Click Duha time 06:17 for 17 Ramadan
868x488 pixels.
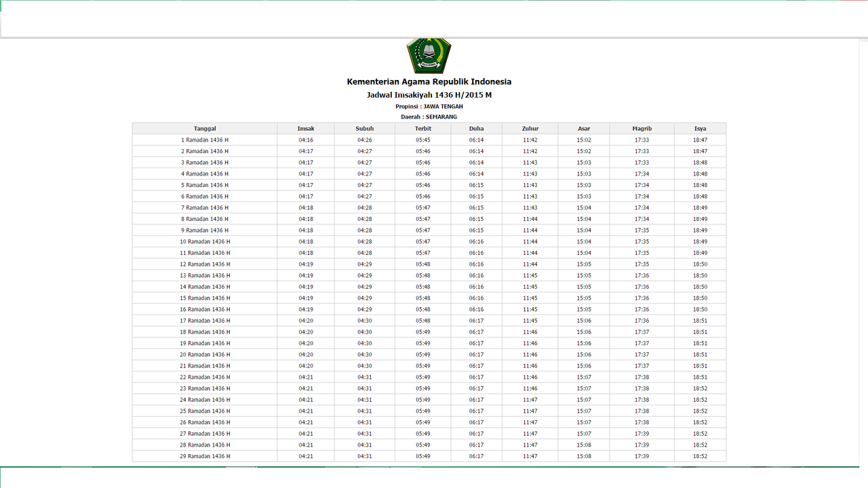coord(477,321)
